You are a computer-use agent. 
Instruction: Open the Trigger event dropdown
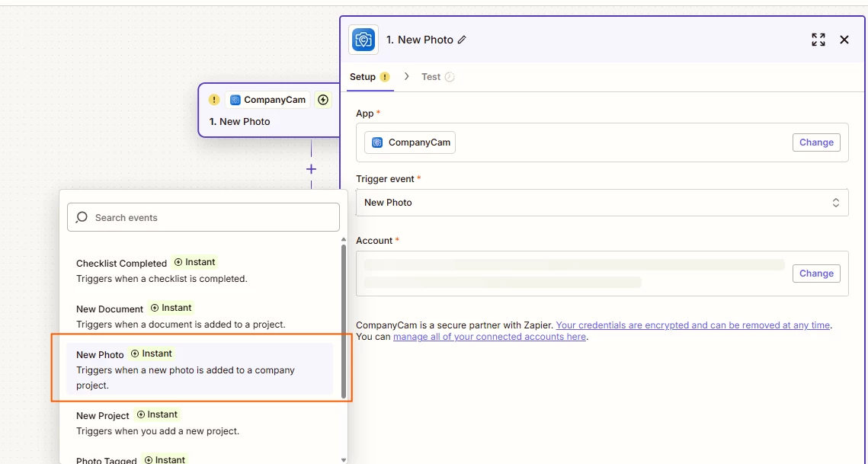pos(602,203)
